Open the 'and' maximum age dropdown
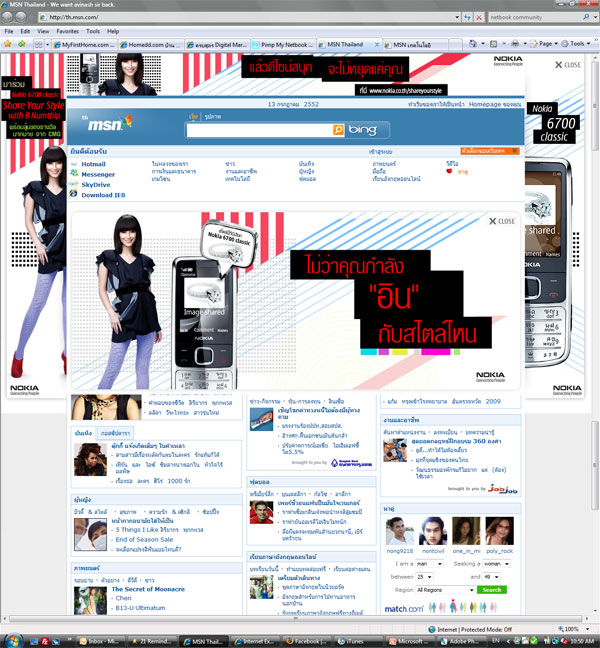The width and height of the screenshot is (600, 648). click(491, 577)
